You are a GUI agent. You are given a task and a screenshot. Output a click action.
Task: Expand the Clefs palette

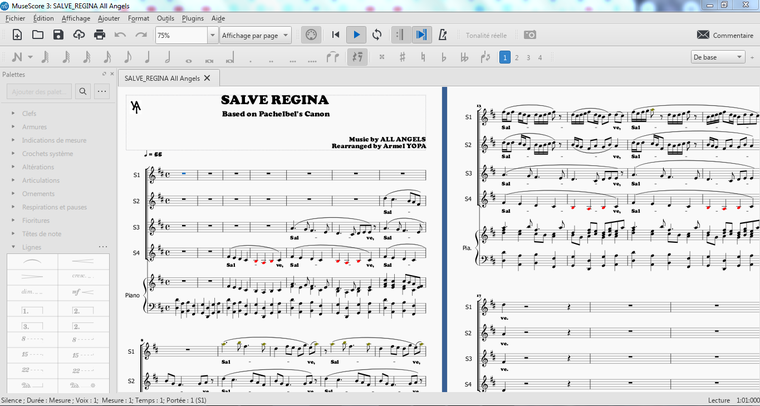pos(28,114)
